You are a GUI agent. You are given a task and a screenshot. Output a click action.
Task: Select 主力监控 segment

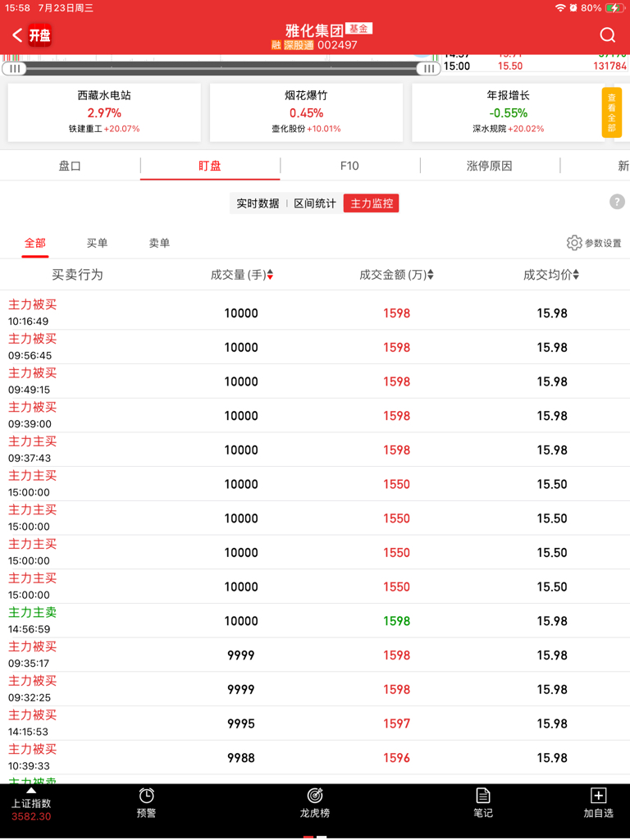tap(372, 203)
